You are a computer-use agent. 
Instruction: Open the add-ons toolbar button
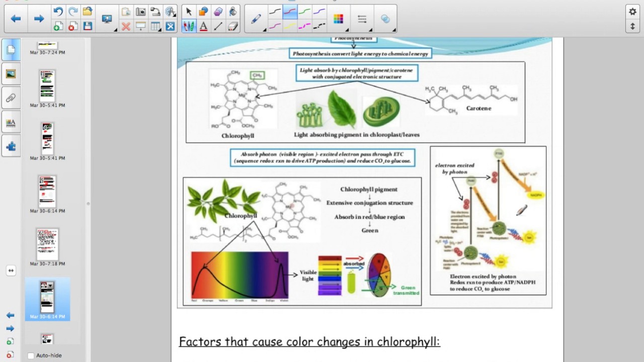pyautogui.click(x=170, y=26)
